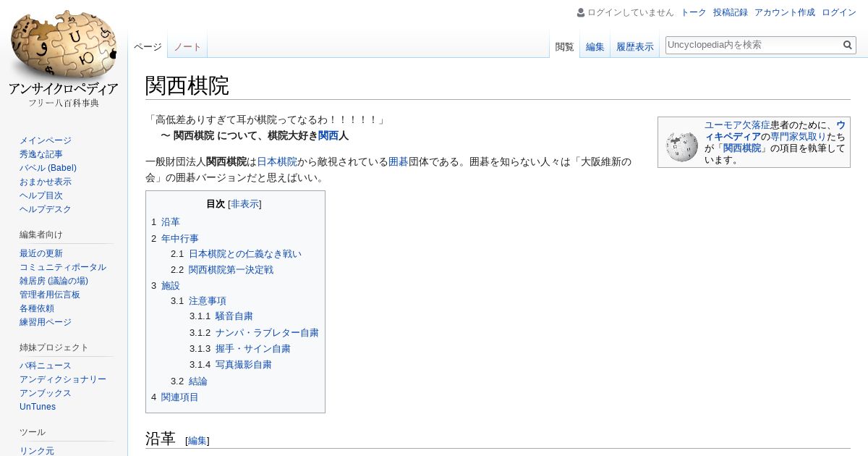868x456 pixels.
Task: Edit the 沿革 section via 編集
Action: pos(197,440)
